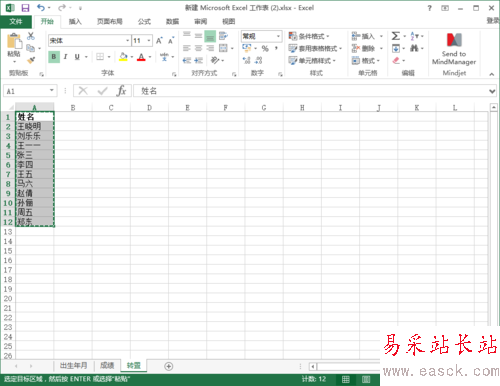Increase font size with the larger A
The image size is (500, 386).
click(159, 40)
